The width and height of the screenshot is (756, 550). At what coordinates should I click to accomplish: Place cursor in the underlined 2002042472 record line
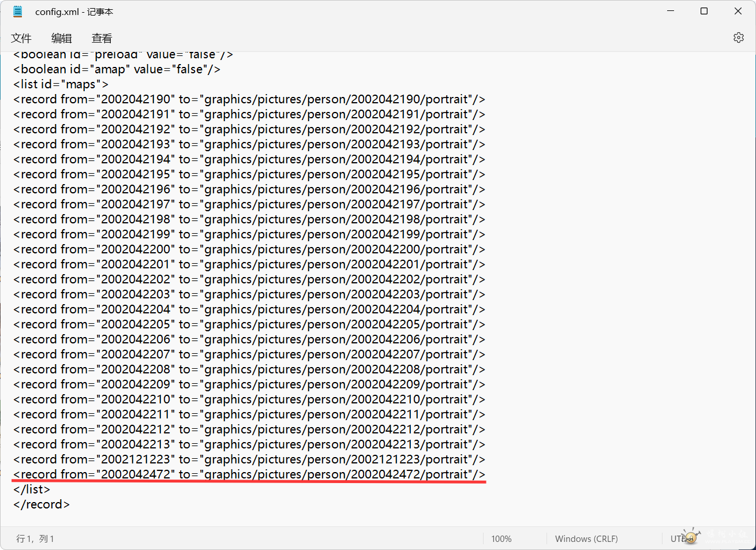click(248, 474)
